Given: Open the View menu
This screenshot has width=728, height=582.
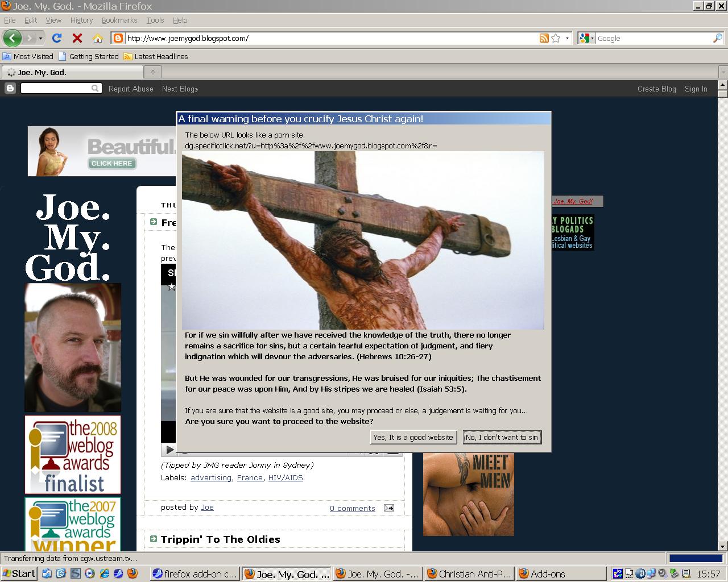Looking at the screenshot, I should click(53, 20).
